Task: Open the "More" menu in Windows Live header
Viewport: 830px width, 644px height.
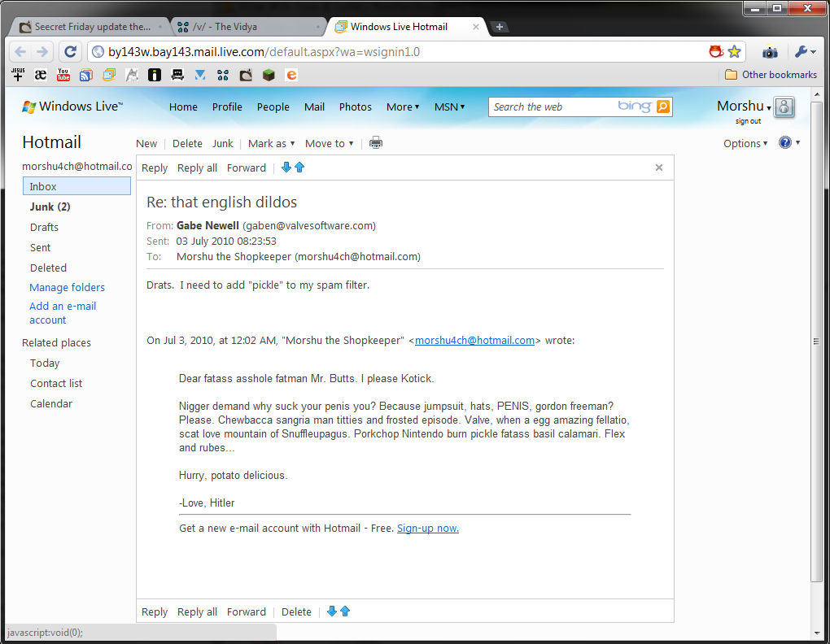Action: tap(403, 107)
